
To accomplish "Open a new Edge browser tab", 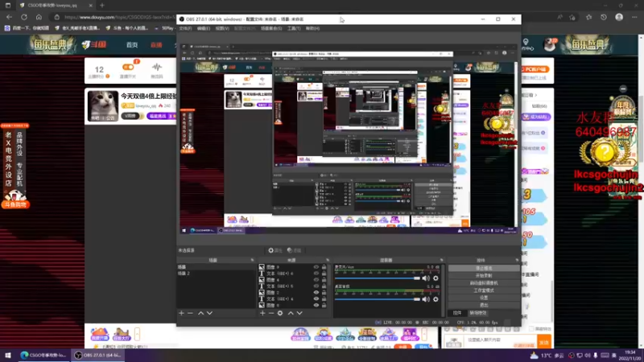I will [102, 6].
